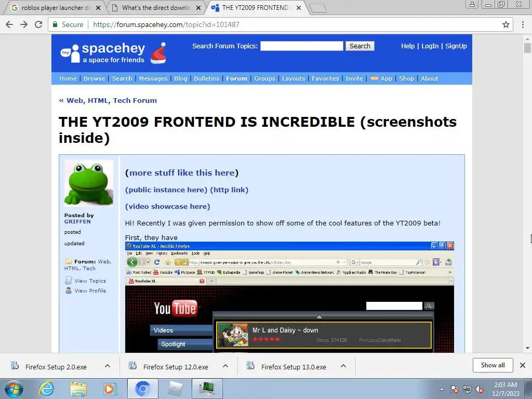Open Windows Media Player from taskbar

[110, 389]
